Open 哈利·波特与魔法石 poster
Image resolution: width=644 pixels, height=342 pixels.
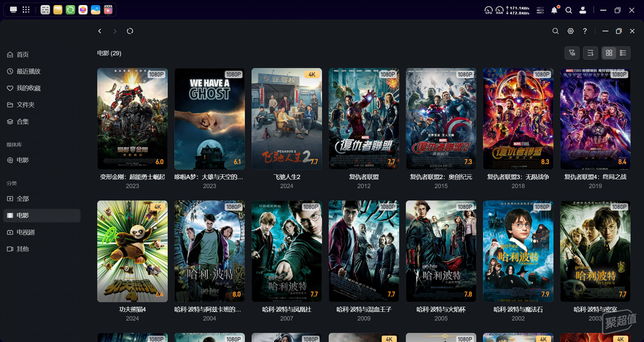pyautogui.click(x=518, y=251)
